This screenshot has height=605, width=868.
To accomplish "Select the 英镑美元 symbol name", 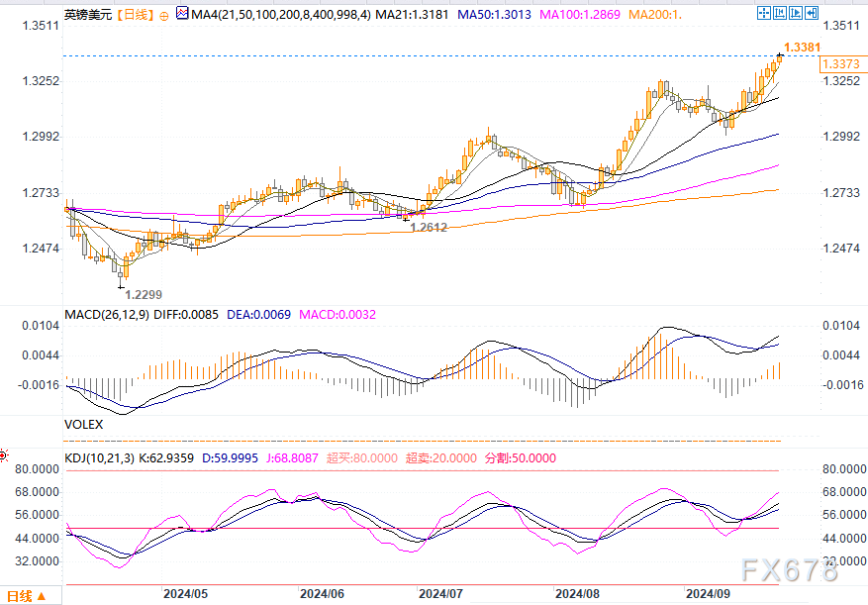I will [x=84, y=16].
